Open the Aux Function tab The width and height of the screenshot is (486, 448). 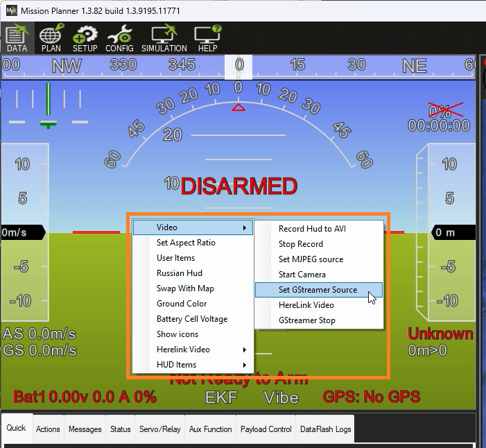tap(211, 429)
